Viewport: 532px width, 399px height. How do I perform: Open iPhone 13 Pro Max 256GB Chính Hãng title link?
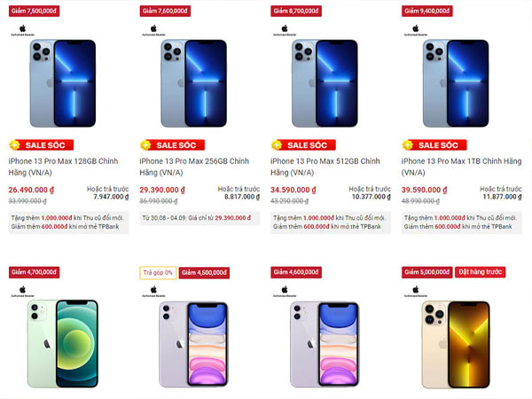(194, 167)
